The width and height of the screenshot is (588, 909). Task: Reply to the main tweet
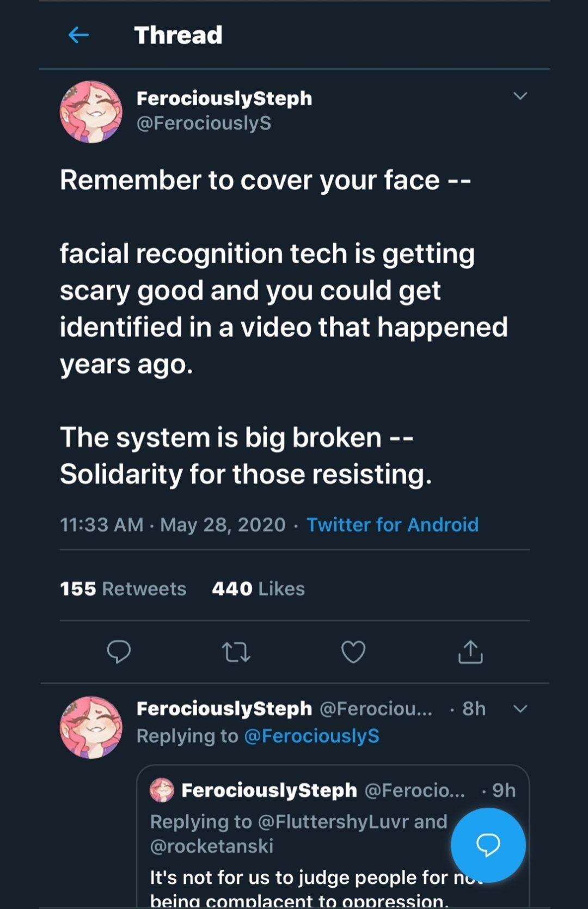[119, 652]
